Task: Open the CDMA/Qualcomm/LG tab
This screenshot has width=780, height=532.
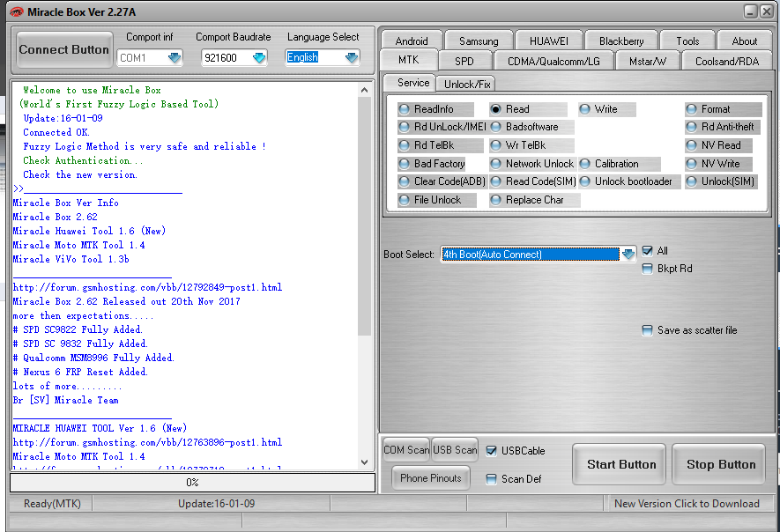Action: pos(553,61)
